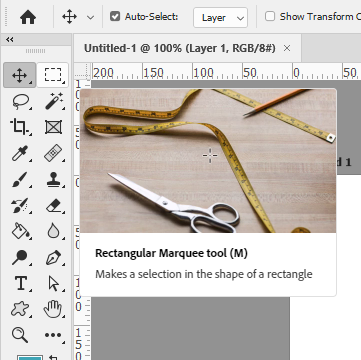Open Edit Toolbar three-dots menu
The image size is (361, 360).
coord(53,335)
